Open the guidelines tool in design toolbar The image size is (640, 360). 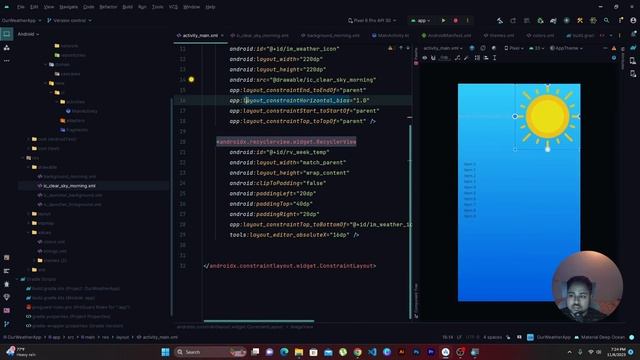click(494, 58)
